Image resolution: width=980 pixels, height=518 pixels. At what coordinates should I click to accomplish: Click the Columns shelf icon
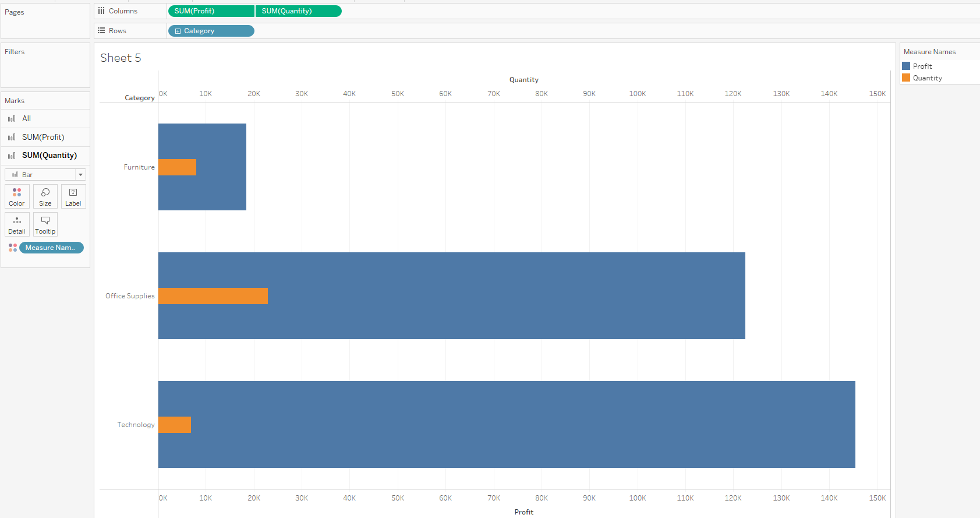coord(101,11)
